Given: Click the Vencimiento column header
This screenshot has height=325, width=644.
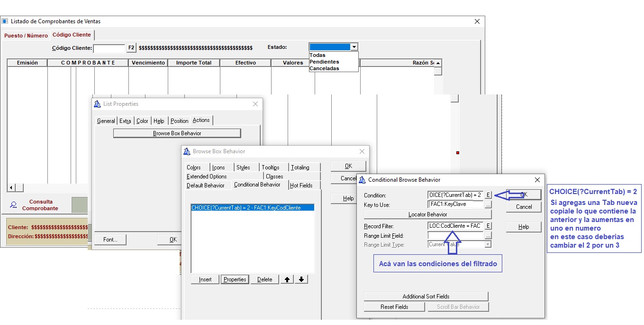Looking at the screenshot, I should [148, 63].
